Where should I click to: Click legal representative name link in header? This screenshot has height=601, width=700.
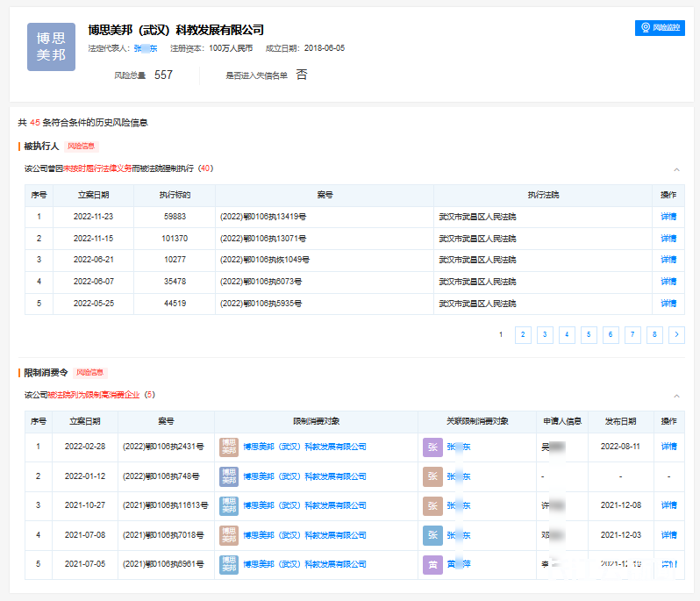click(x=146, y=48)
